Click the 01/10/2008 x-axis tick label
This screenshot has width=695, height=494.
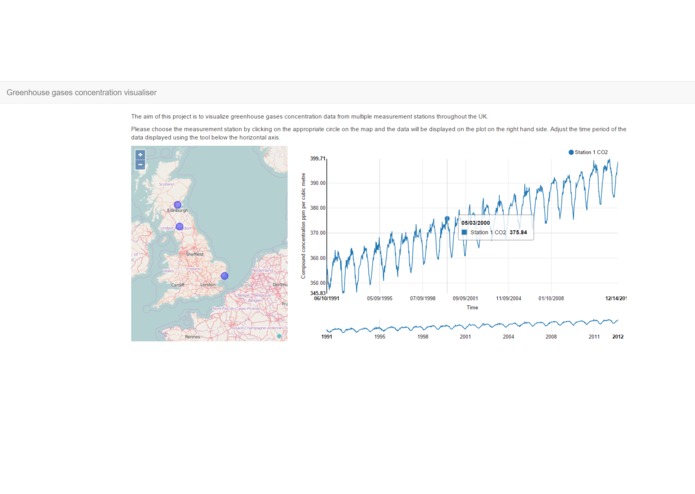click(551, 299)
